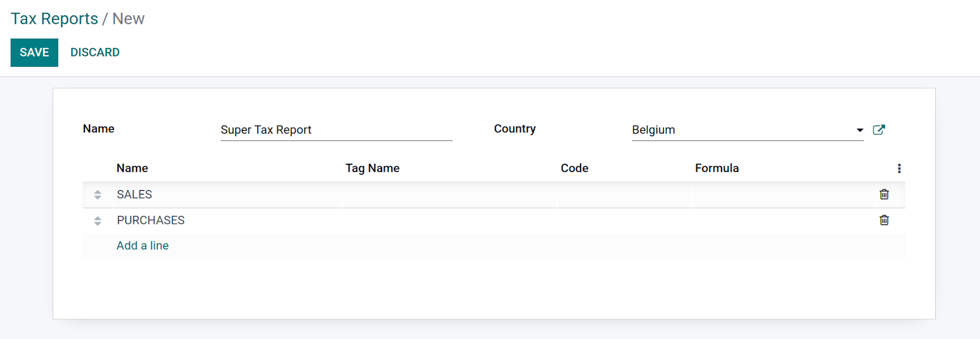The height and width of the screenshot is (339, 980).
Task: Grab the PURCHASES row reorder handle
Action: point(97,221)
